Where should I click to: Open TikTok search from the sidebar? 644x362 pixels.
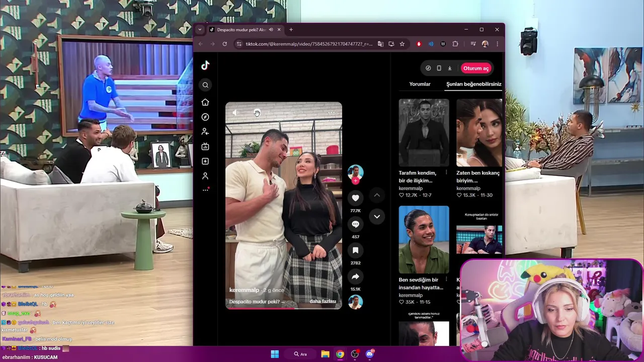[205, 85]
